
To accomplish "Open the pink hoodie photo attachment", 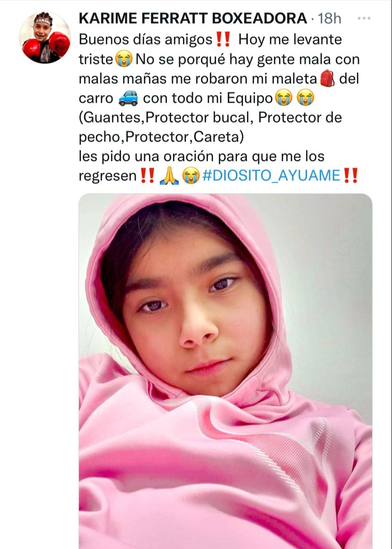I will 226,371.
